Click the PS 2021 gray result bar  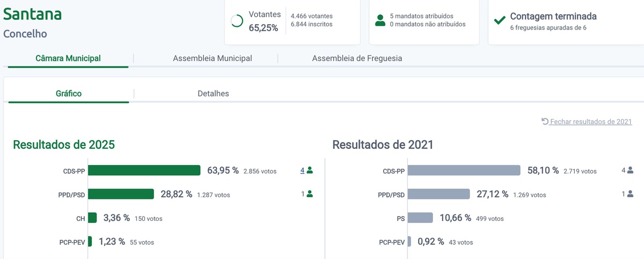point(420,218)
